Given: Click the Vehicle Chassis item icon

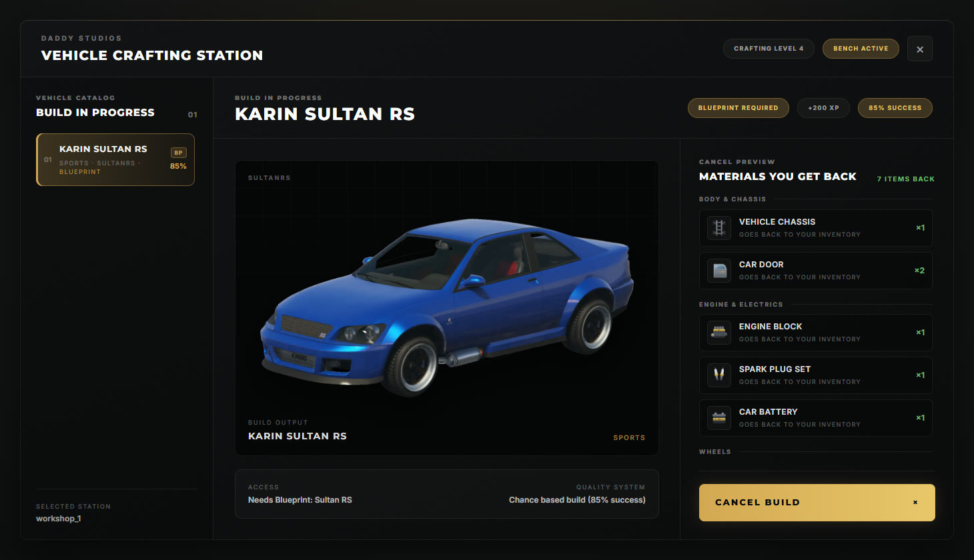Looking at the screenshot, I should click(x=719, y=228).
